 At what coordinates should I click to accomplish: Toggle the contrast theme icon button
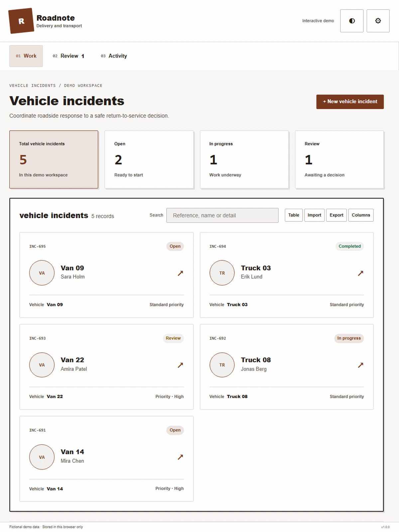[352, 21]
